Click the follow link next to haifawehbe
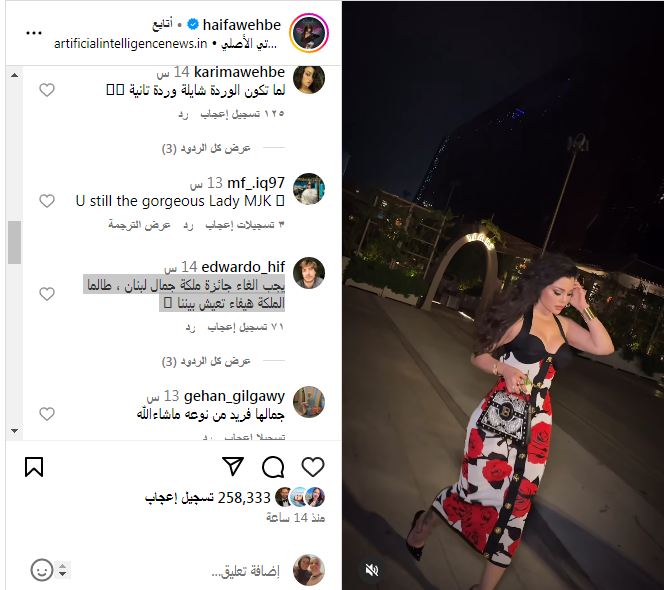Viewport: 664px width, 590px height. [x=163, y=25]
